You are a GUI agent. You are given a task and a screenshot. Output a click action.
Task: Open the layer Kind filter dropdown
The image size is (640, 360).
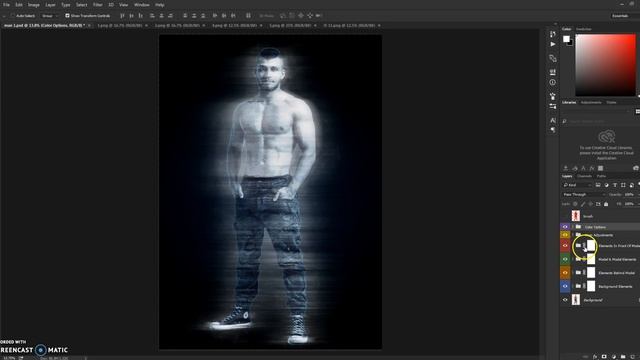pyautogui.click(x=577, y=185)
